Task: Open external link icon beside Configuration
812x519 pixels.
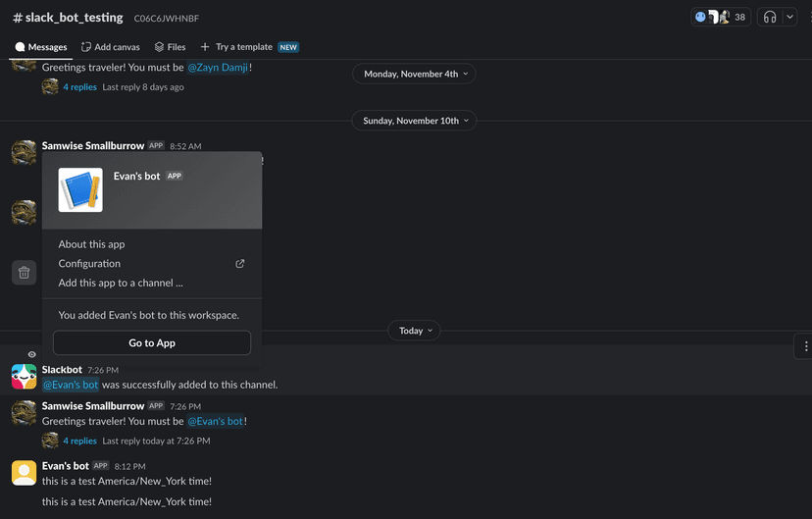Action: point(240,264)
